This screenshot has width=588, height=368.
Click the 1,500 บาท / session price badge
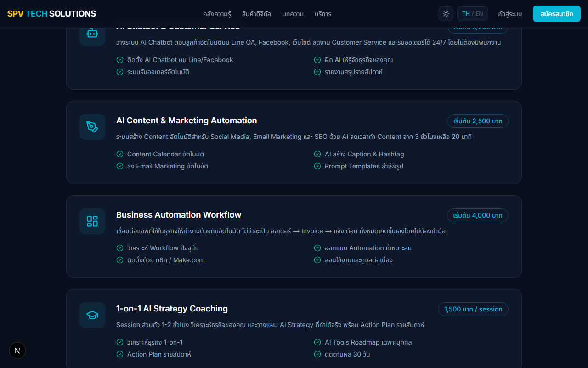click(x=473, y=309)
